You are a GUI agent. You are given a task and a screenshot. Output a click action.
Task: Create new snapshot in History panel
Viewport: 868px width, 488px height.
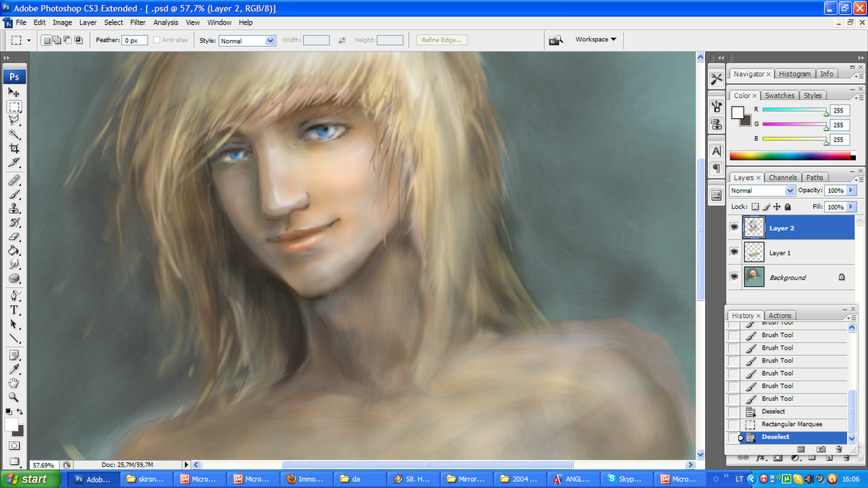[x=821, y=449]
